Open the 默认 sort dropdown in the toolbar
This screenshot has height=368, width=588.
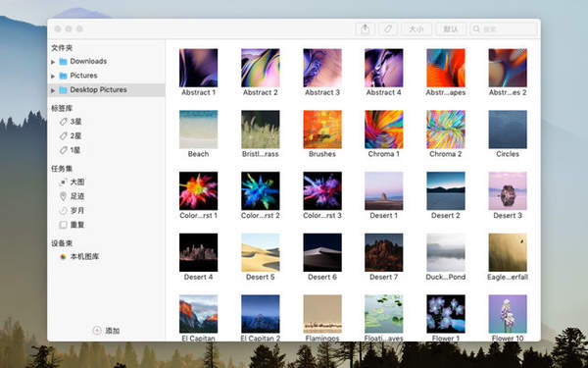[451, 28]
